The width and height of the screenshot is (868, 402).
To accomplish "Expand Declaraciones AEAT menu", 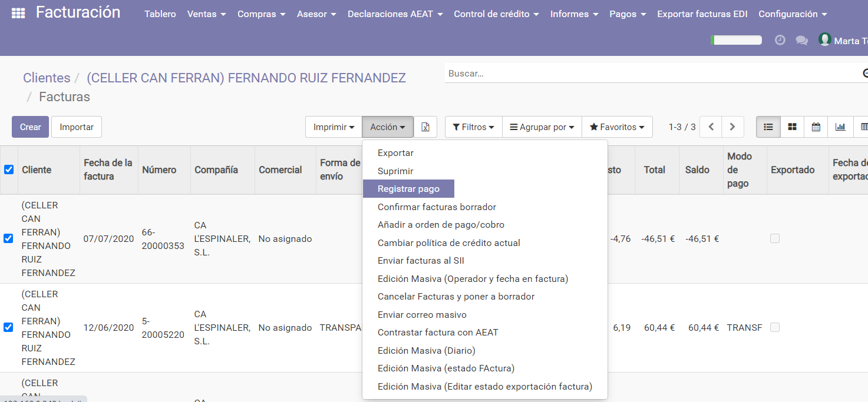I will coord(395,14).
